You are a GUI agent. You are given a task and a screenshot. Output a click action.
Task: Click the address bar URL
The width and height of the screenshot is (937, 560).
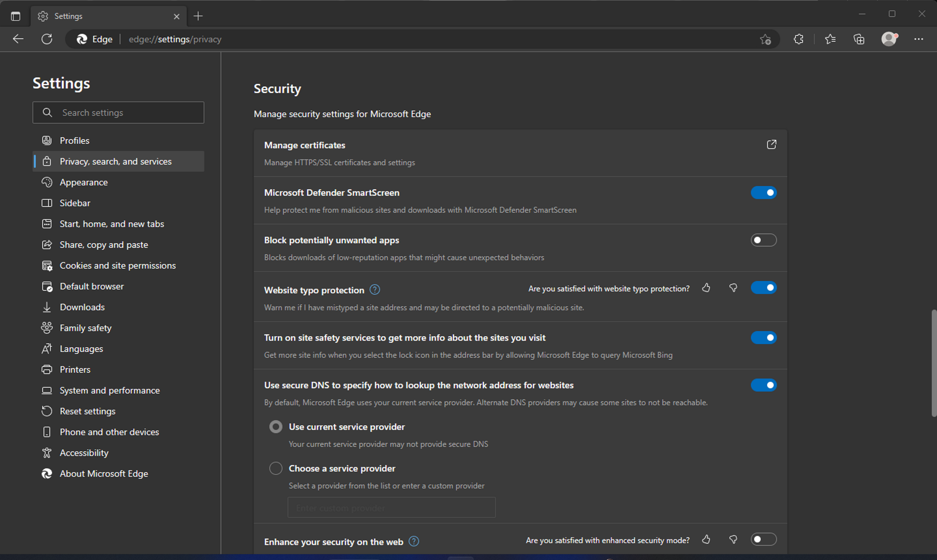click(x=175, y=39)
